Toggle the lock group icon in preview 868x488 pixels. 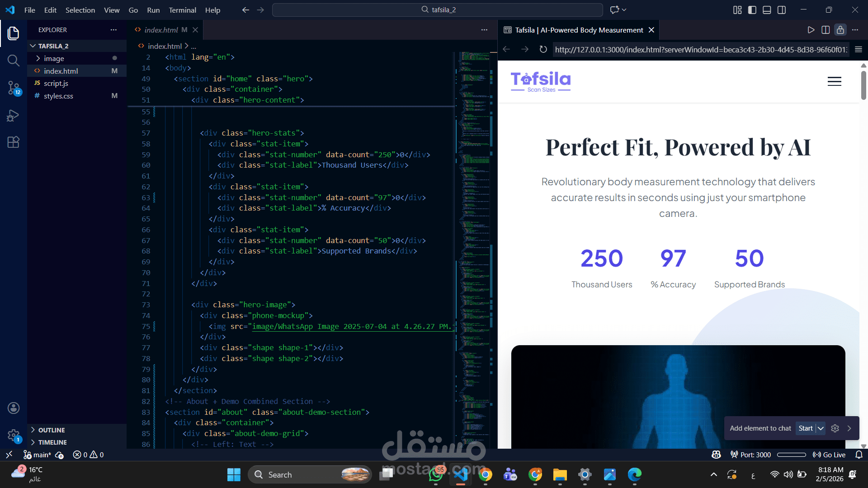click(840, 30)
